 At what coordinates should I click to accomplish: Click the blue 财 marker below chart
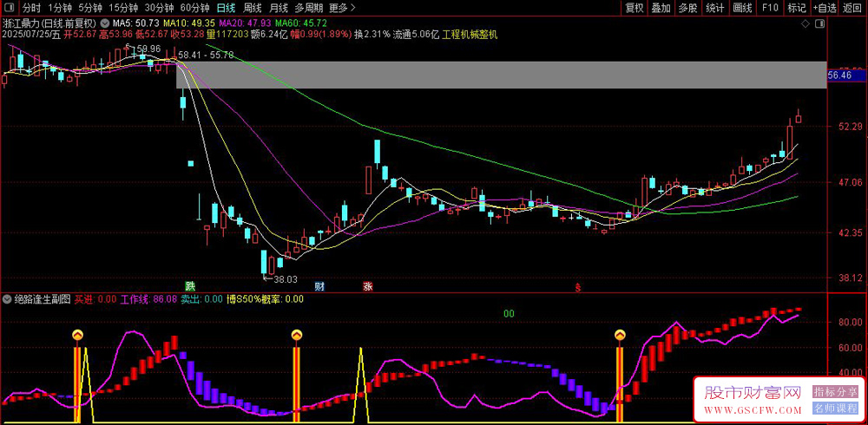(x=319, y=286)
